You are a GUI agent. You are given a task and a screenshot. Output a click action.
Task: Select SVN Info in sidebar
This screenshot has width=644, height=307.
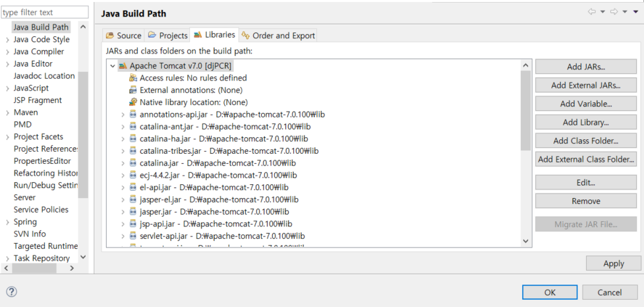click(30, 234)
